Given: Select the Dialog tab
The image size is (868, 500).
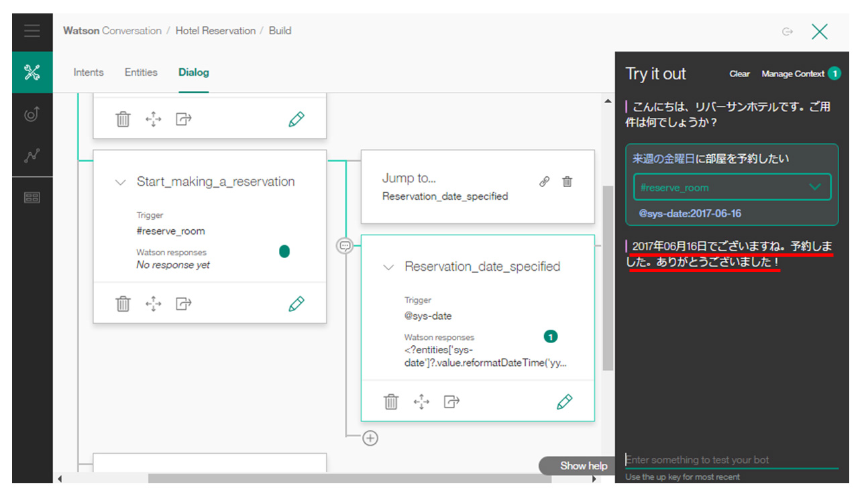Looking at the screenshot, I should 194,72.
